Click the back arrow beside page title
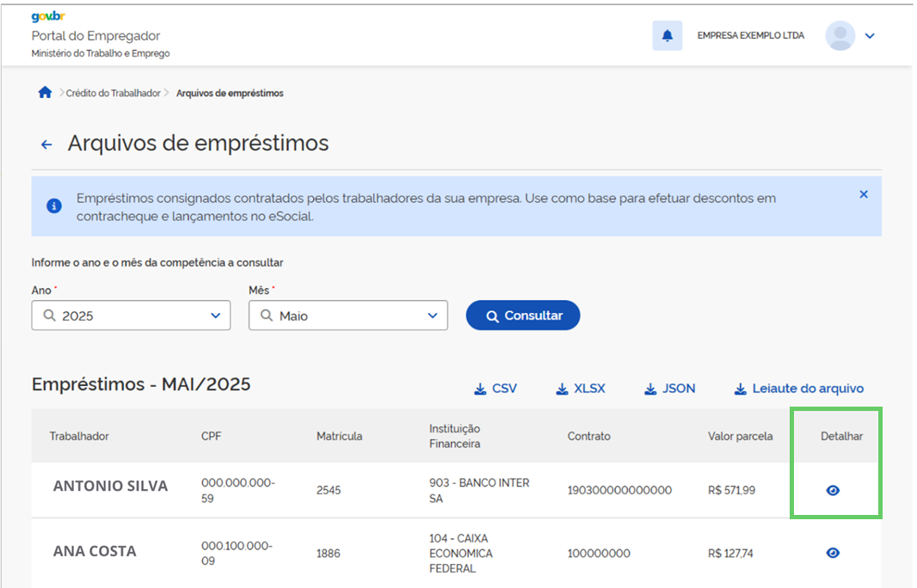The height and width of the screenshot is (588, 917). click(46, 144)
